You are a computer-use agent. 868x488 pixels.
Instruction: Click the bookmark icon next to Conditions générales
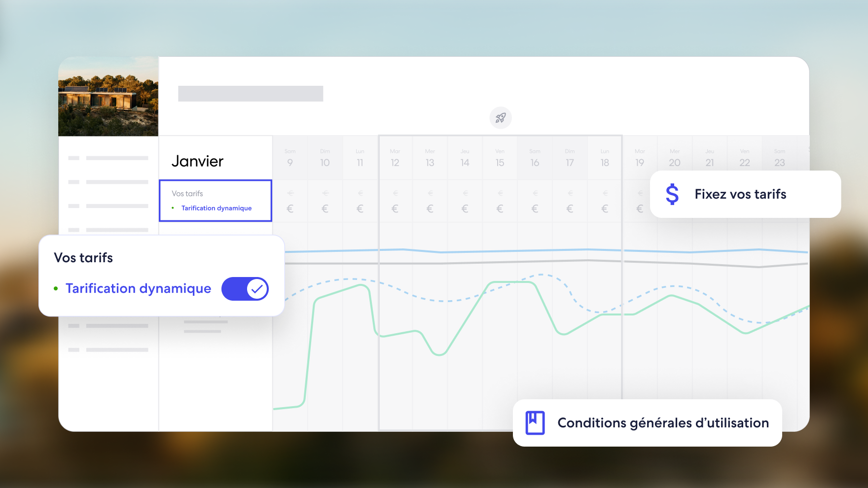(536, 422)
